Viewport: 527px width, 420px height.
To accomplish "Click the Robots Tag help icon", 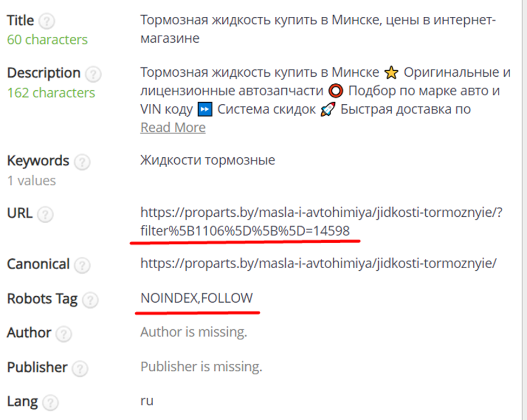I will tap(91, 299).
